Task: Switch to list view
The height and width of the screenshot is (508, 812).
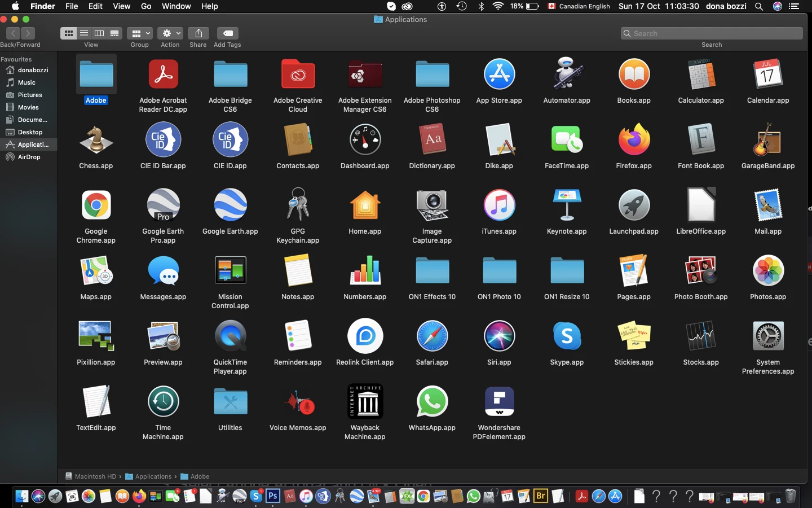Action: pyautogui.click(x=84, y=33)
